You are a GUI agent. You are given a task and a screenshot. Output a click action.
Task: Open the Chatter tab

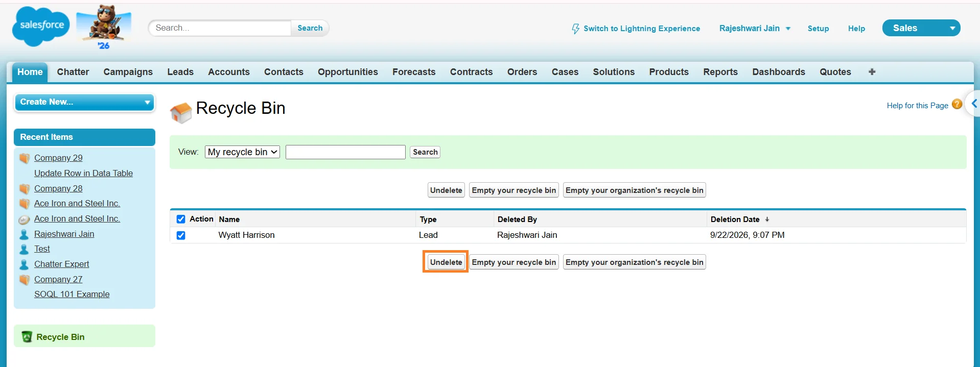point(73,72)
